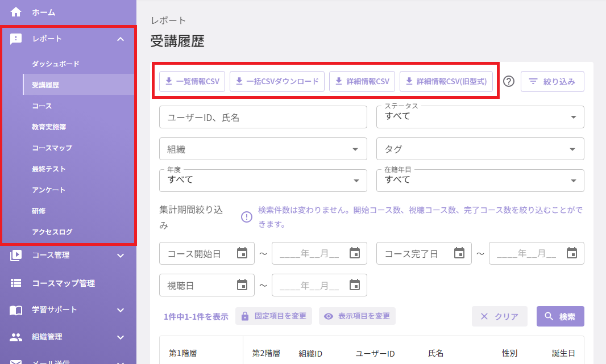Click the コース管理 video library icon
The height and width of the screenshot is (364, 606).
16,255
